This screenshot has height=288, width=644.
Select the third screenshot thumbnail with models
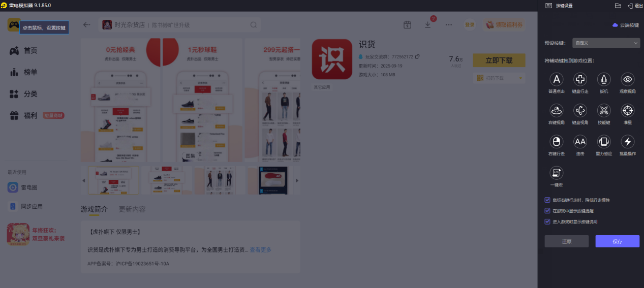point(219,180)
